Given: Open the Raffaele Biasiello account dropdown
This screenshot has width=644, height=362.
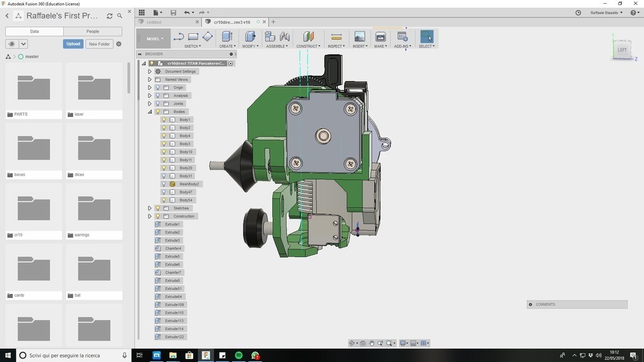Looking at the screenshot, I should (606, 13).
